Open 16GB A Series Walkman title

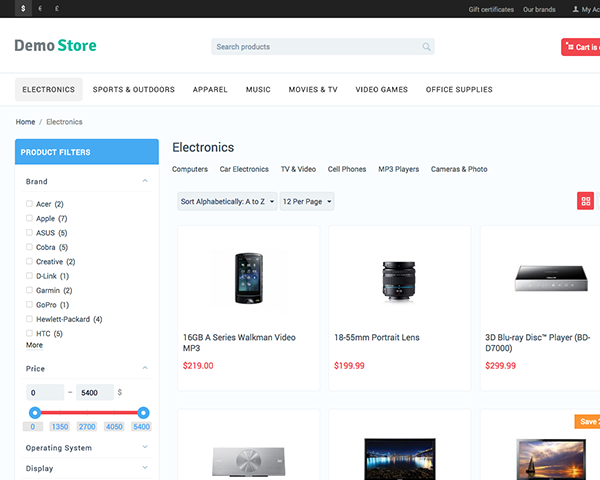239,343
